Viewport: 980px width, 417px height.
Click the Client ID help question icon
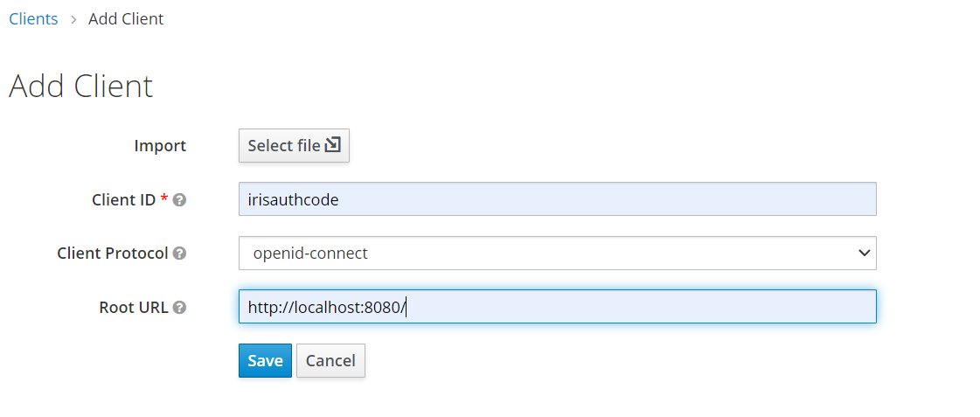click(179, 200)
